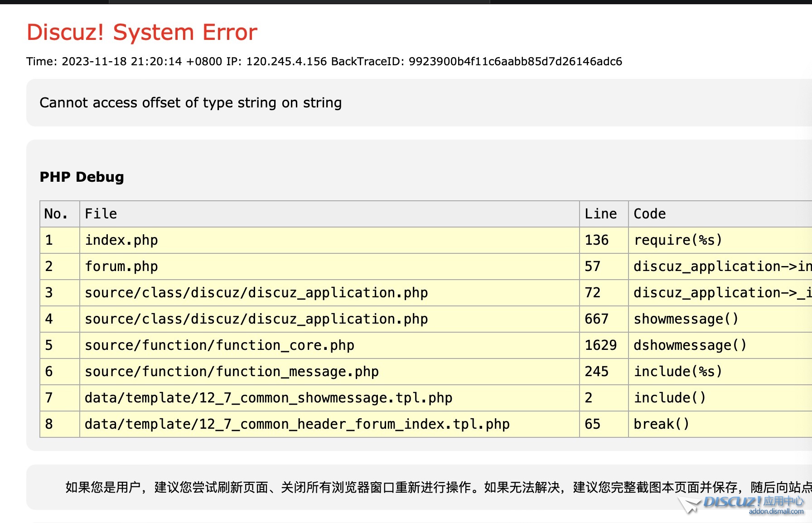Viewport: 812px width, 523px height.
Task: Click the code cell in the forum.php row
Action: [720, 266]
